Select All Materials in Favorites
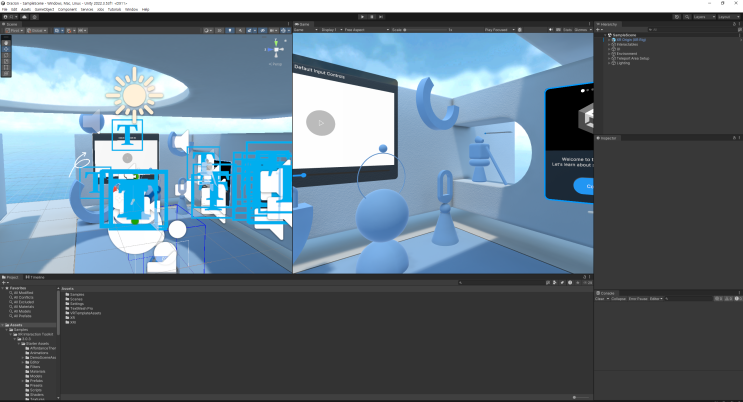This screenshot has height=402, width=743. coord(22,307)
